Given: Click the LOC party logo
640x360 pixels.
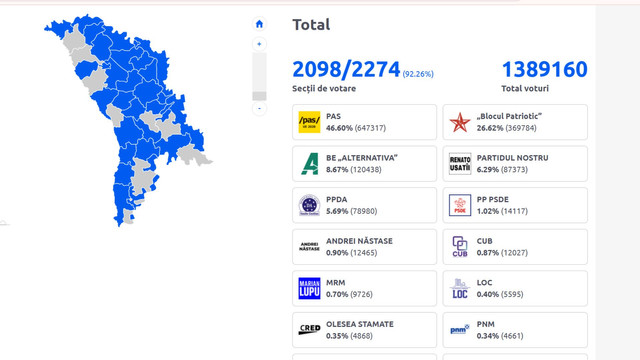Looking at the screenshot, I should [460, 289].
